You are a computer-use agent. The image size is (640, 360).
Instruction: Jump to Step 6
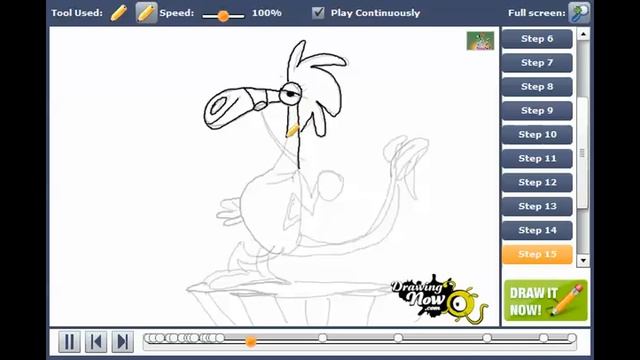tap(537, 39)
